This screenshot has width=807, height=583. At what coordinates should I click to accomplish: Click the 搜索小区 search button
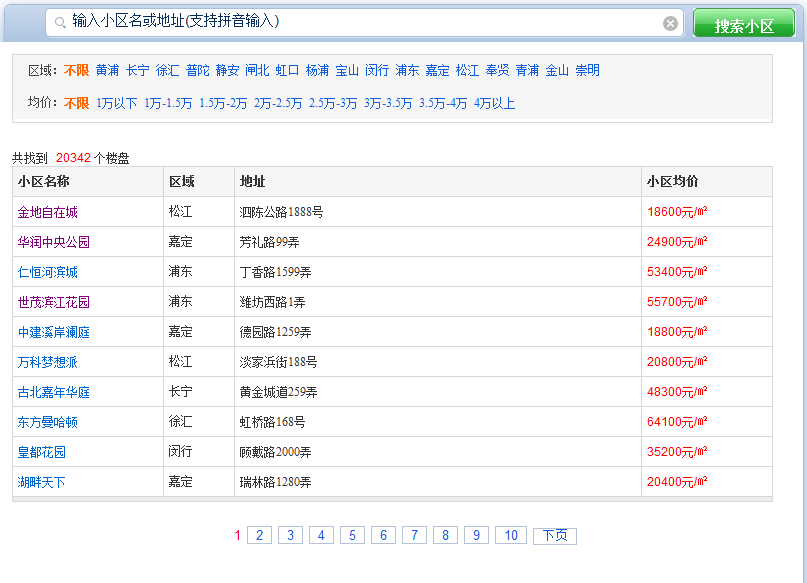click(x=744, y=24)
